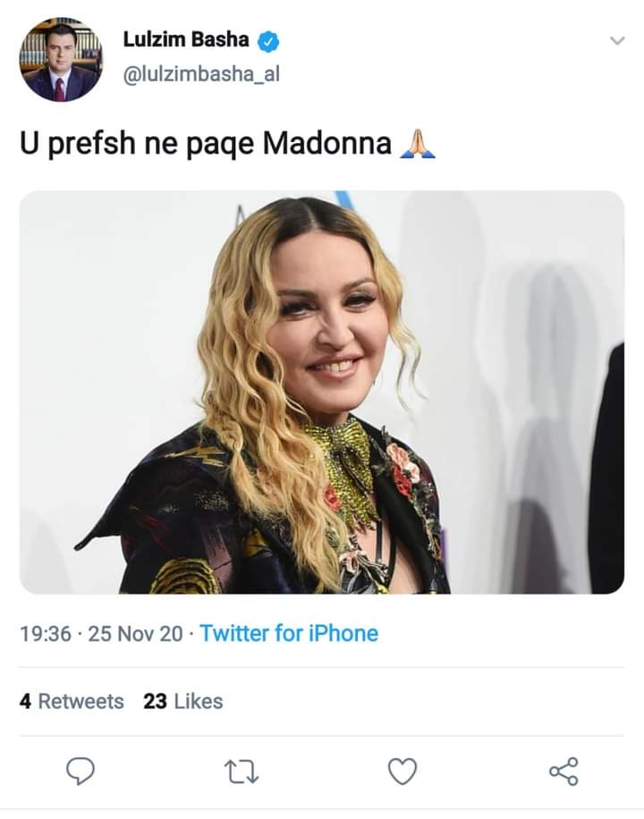Screen dimensions: 644x819
Task: Retweet this tweet using the arrows icon
Action: pyautogui.click(x=241, y=771)
